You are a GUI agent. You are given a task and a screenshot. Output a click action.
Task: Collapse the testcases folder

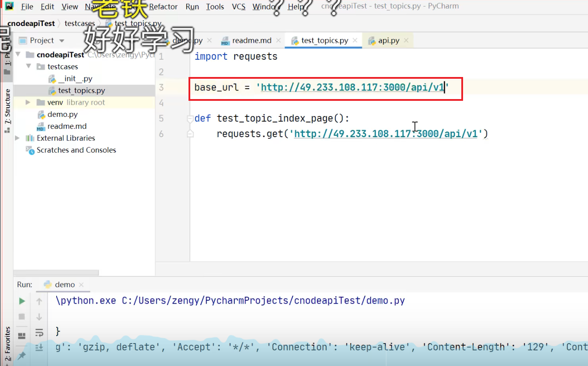[x=29, y=67]
